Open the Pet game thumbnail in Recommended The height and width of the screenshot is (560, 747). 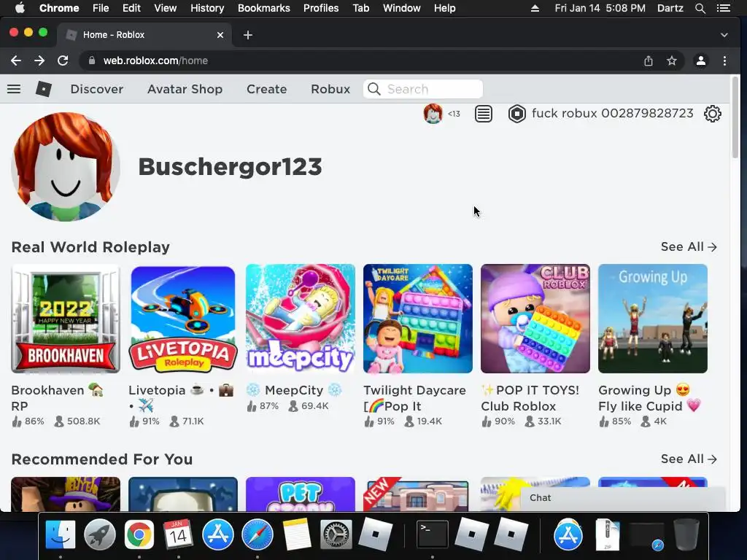click(301, 494)
